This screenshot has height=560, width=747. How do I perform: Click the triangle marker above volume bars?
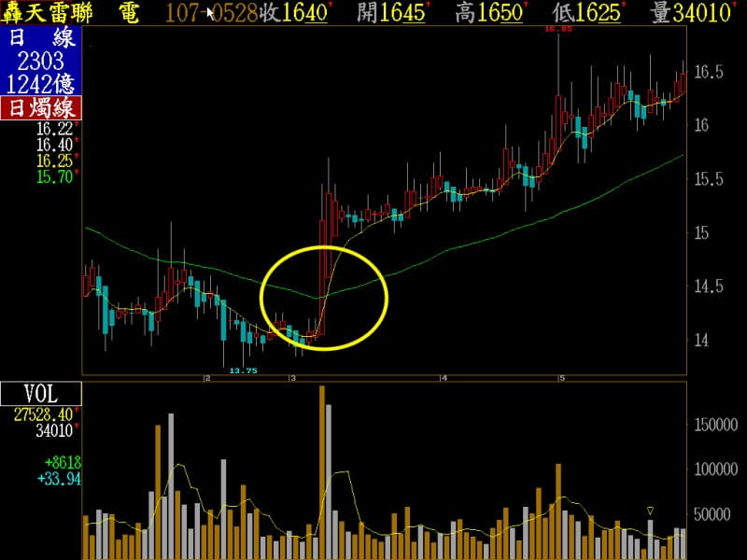coord(650,511)
